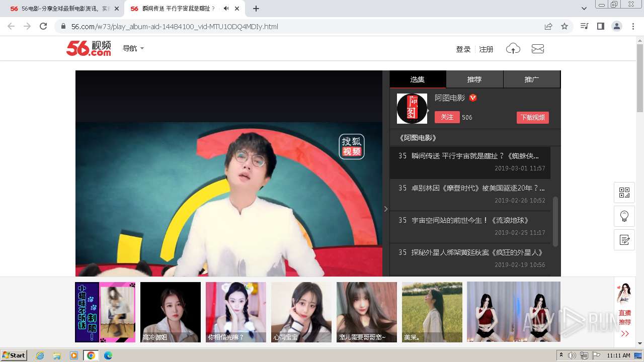Click the 11:11 AM taskbar clock
This screenshot has width=644, height=362.
click(x=618, y=355)
